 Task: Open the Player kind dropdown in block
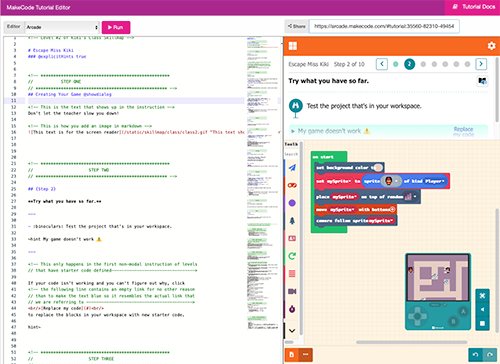435,181
